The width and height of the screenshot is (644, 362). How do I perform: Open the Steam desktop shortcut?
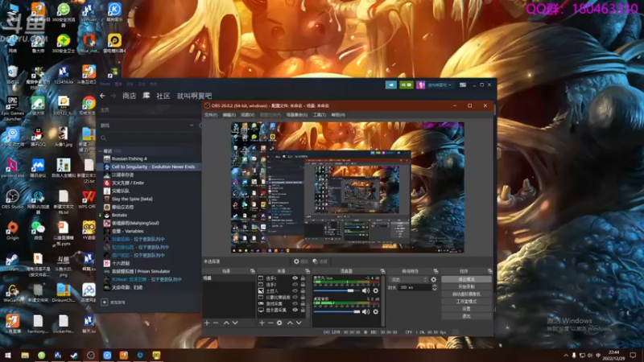click(12, 261)
